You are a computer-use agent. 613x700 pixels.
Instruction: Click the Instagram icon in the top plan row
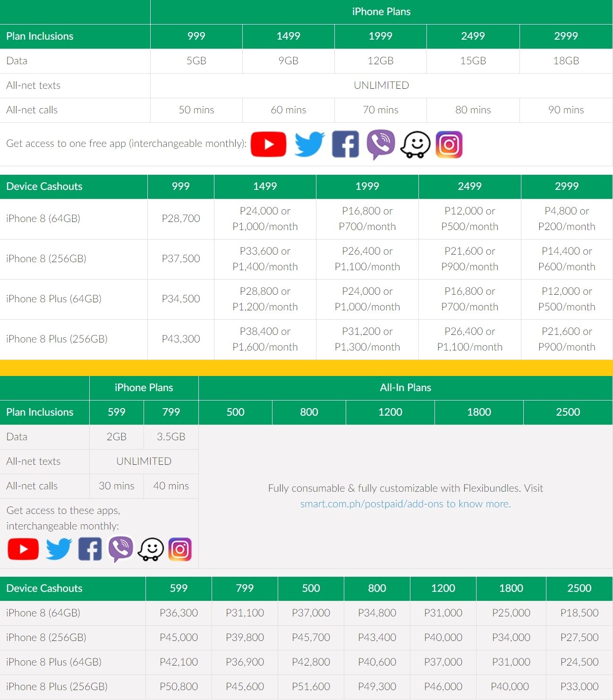(x=449, y=145)
